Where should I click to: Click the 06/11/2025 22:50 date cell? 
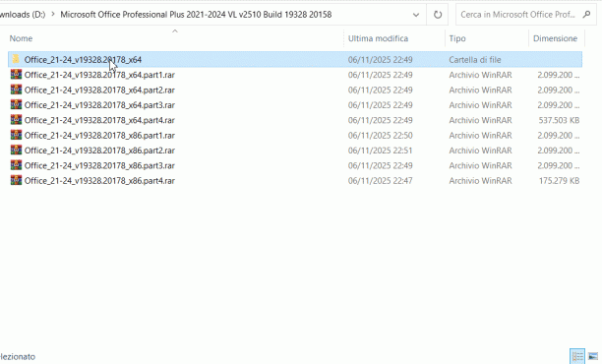point(380,135)
